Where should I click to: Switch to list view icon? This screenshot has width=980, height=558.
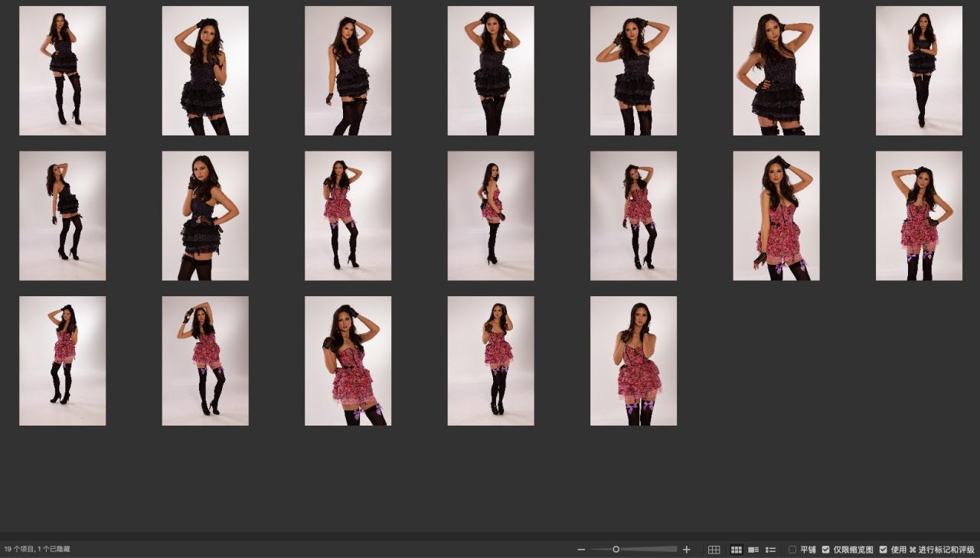[771, 550]
